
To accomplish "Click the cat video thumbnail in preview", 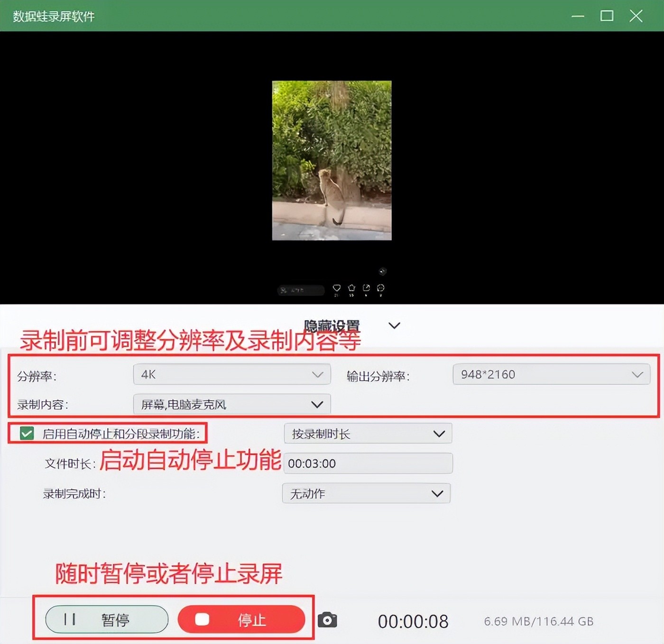I will [x=332, y=160].
